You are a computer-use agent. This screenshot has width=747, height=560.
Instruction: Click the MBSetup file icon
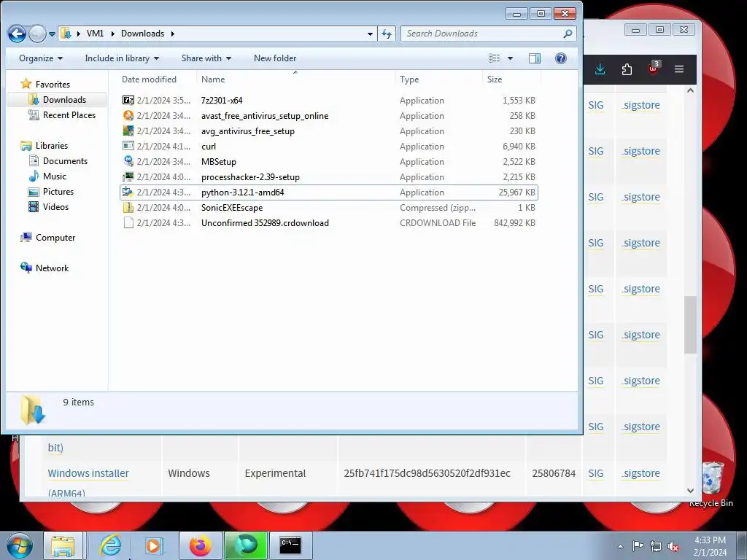pos(128,161)
